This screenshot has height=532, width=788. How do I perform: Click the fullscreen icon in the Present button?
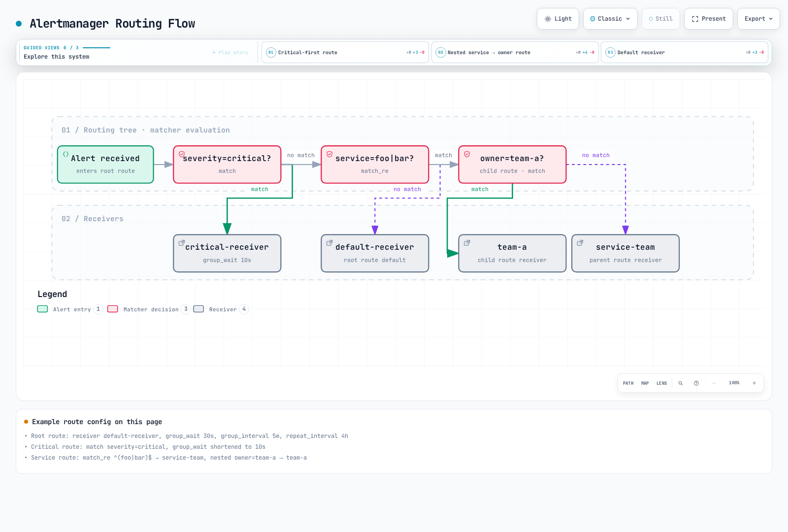tap(695, 19)
